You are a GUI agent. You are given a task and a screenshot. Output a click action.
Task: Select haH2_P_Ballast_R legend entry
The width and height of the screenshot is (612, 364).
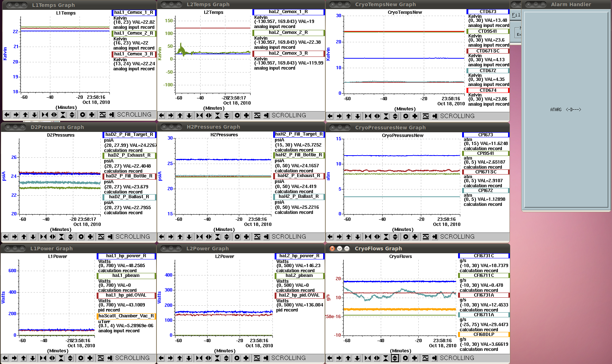[x=299, y=197]
